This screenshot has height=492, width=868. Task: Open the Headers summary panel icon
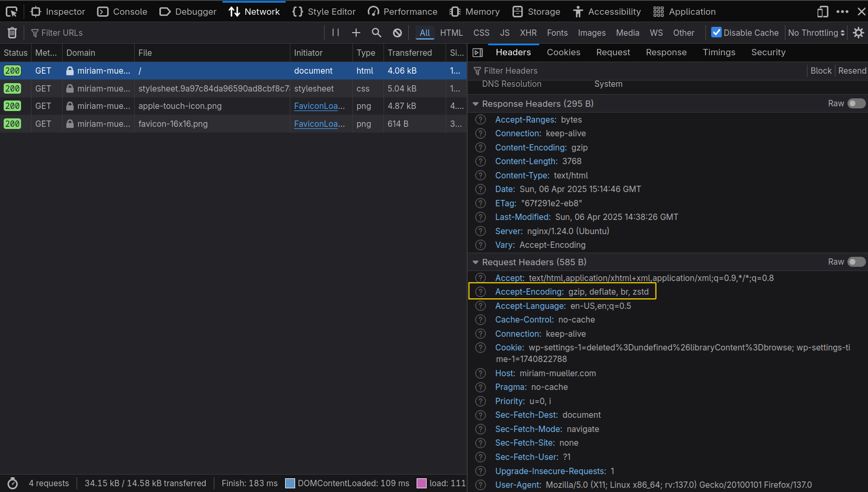click(478, 52)
